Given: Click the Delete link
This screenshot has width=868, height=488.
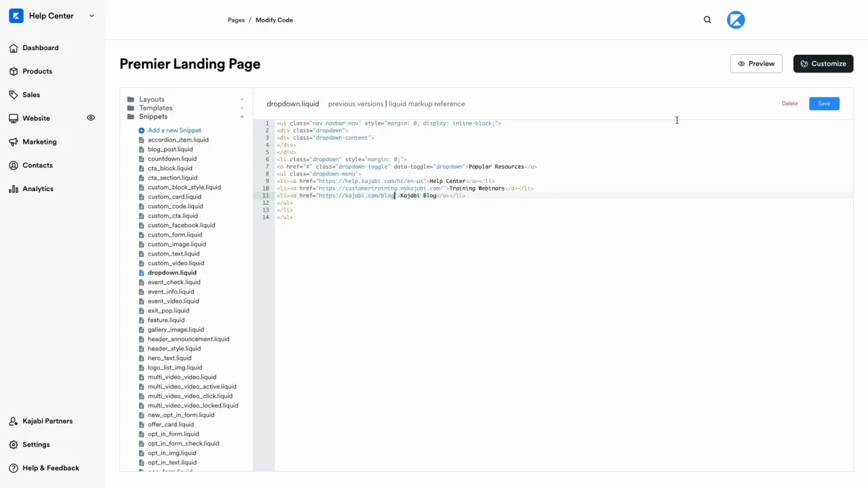Looking at the screenshot, I should pyautogui.click(x=789, y=104).
